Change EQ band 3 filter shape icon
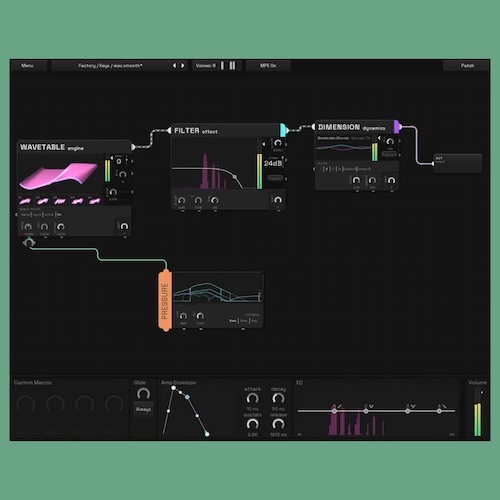500x500 pixels. click(413, 406)
